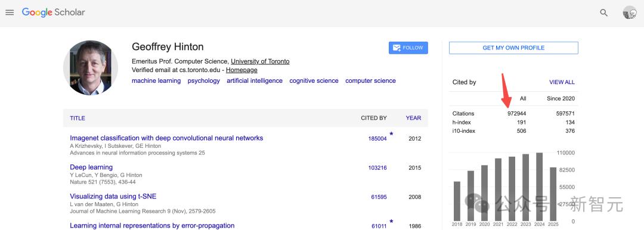Open the University of Toronto link
This screenshot has height=230, width=644.
click(x=260, y=61)
